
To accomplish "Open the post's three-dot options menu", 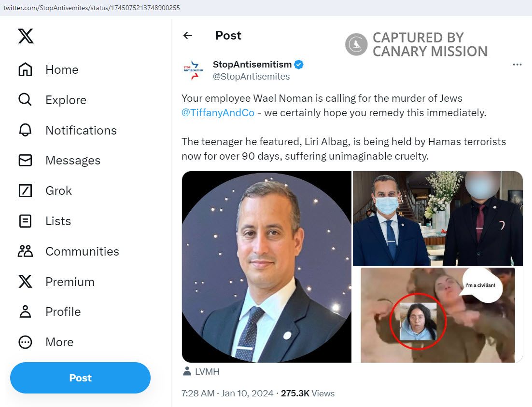I will pyautogui.click(x=517, y=65).
